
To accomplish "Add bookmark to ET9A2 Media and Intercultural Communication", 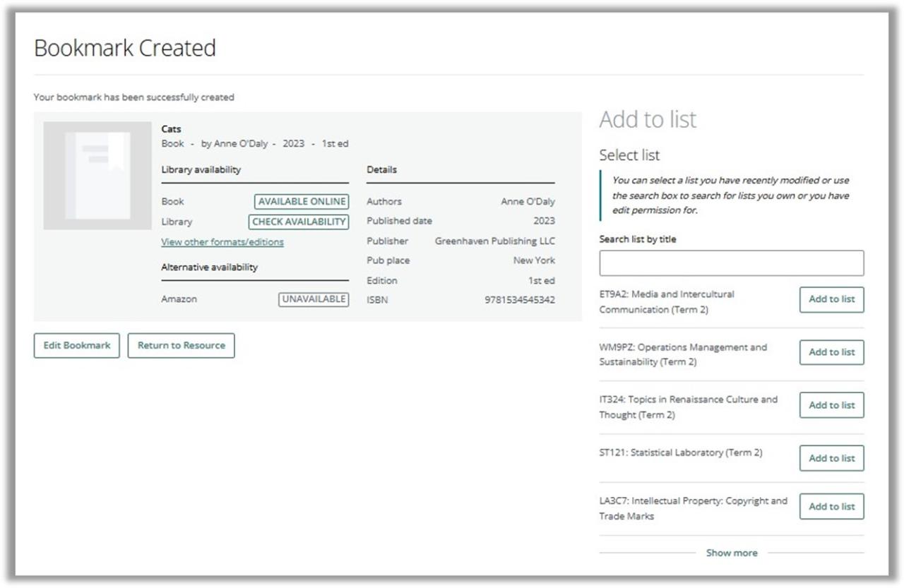I will (831, 299).
